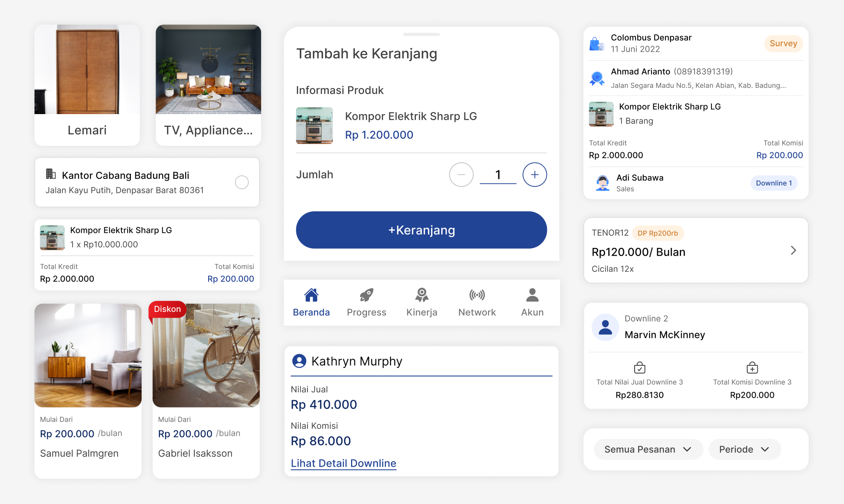Open Kinerja via ribbon medal icon

[x=422, y=295]
